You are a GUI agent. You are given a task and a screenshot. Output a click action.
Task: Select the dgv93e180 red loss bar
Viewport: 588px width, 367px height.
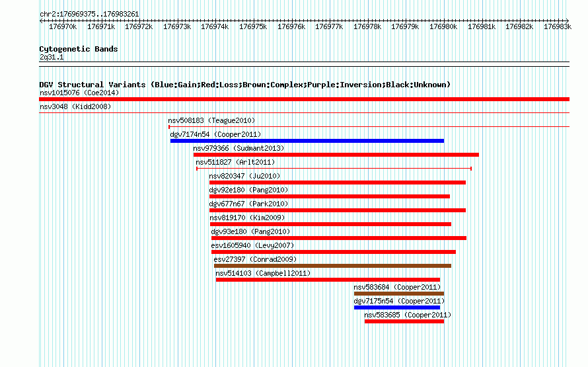pos(339,238)
